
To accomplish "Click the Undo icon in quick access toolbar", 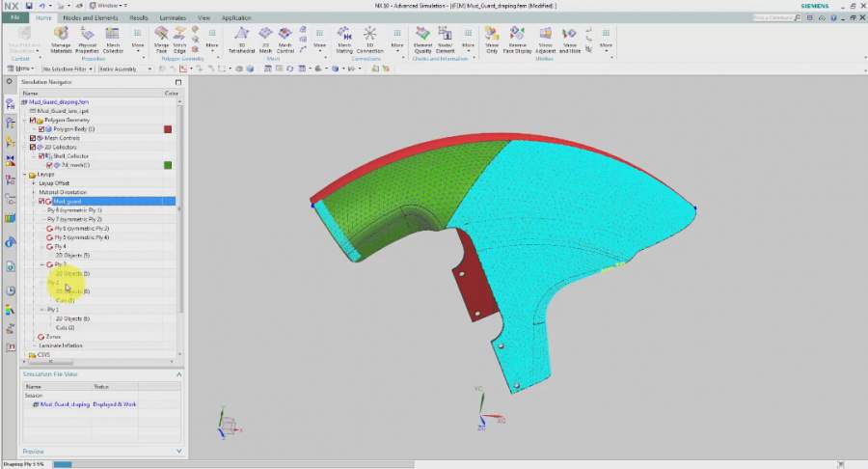I will (42, 6).
